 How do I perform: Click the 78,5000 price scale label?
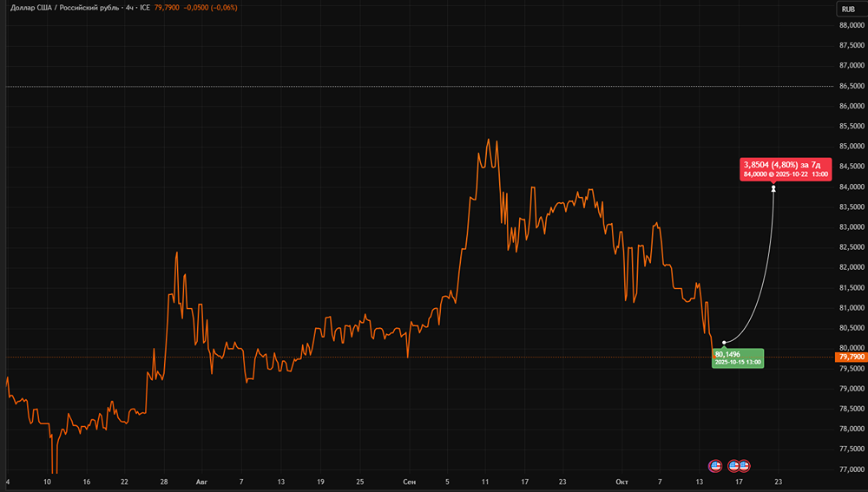click(852, 409)
